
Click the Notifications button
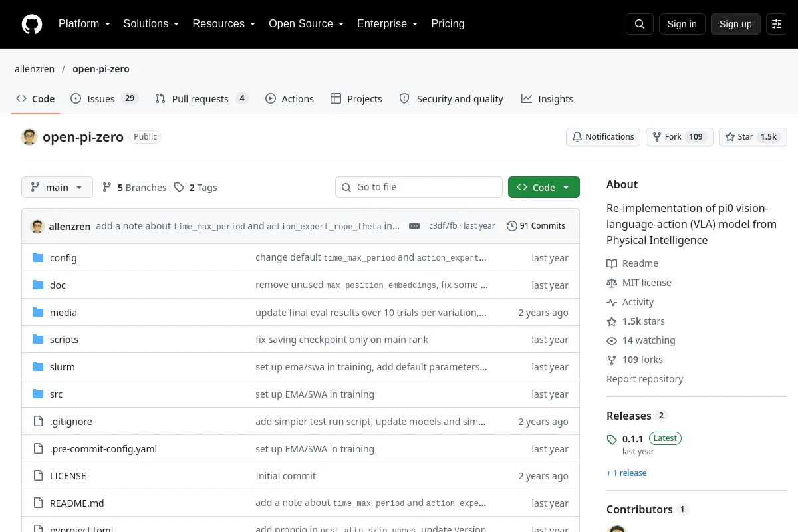(603, 137)
